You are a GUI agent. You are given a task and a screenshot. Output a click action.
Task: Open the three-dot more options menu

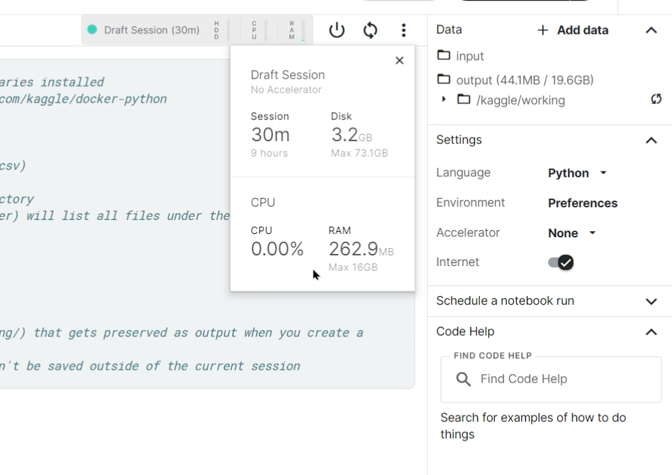pyautogui.click(x=403, y=30)
